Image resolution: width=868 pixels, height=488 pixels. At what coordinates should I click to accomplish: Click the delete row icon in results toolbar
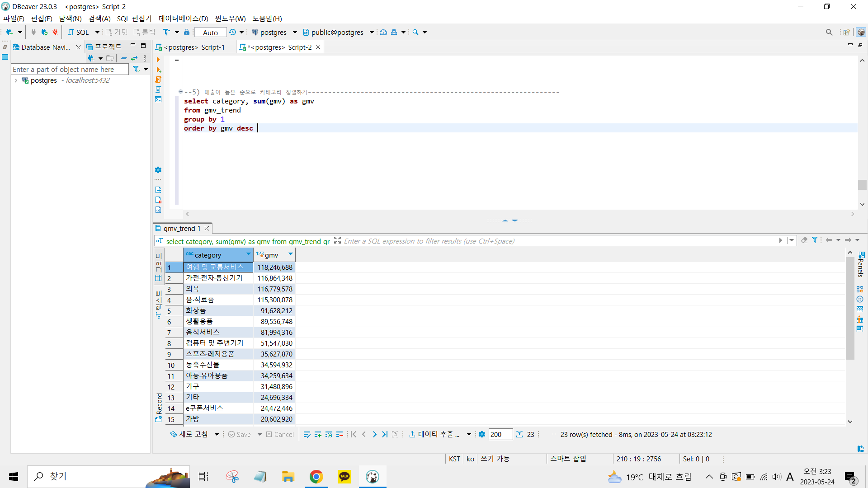340,434
